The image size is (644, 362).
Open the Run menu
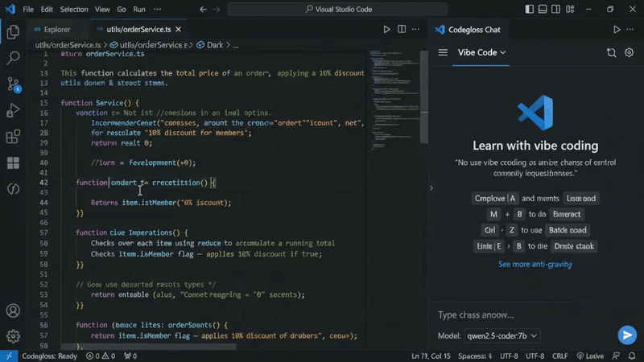coord(139,9)
